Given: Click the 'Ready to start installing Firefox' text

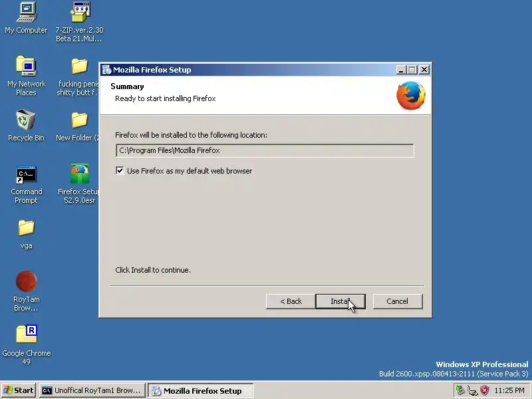Looking at the screenshot, I should click(x=165, y=98).
